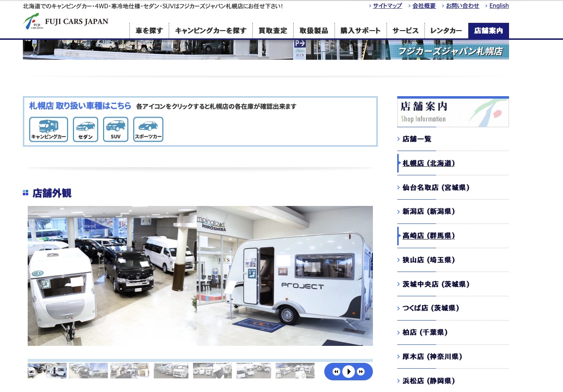Open 仙台名取店 (宮城県) shop page
563x392 pixels.
click(436, 187)
